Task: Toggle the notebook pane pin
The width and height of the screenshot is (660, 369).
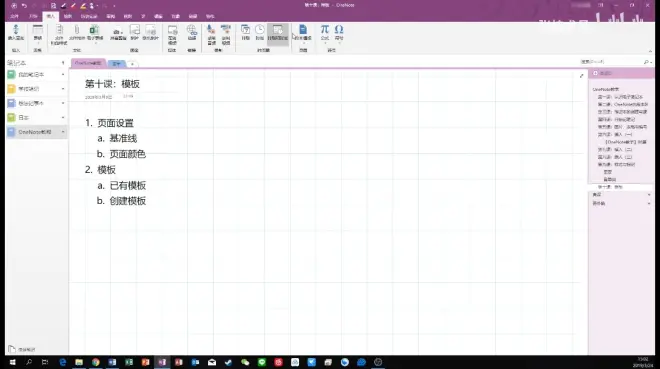Action: (63, 63)
